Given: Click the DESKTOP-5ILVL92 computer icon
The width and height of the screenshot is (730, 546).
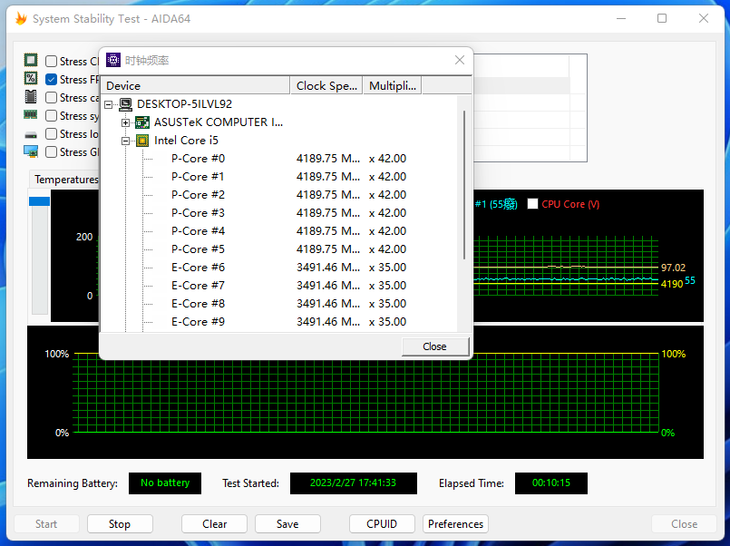Looking at the screenshot, I should pos(125,104).
